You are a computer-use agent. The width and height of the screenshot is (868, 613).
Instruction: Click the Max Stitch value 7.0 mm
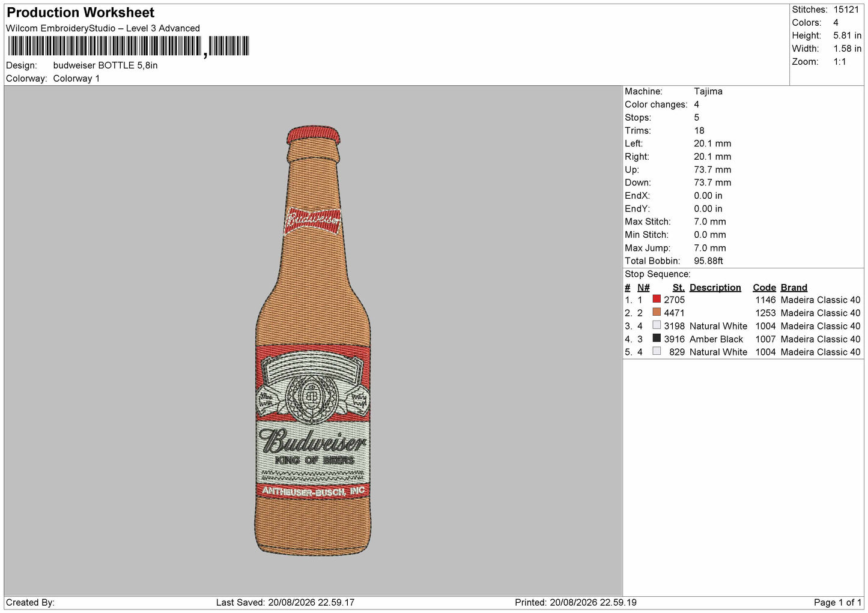710,222
